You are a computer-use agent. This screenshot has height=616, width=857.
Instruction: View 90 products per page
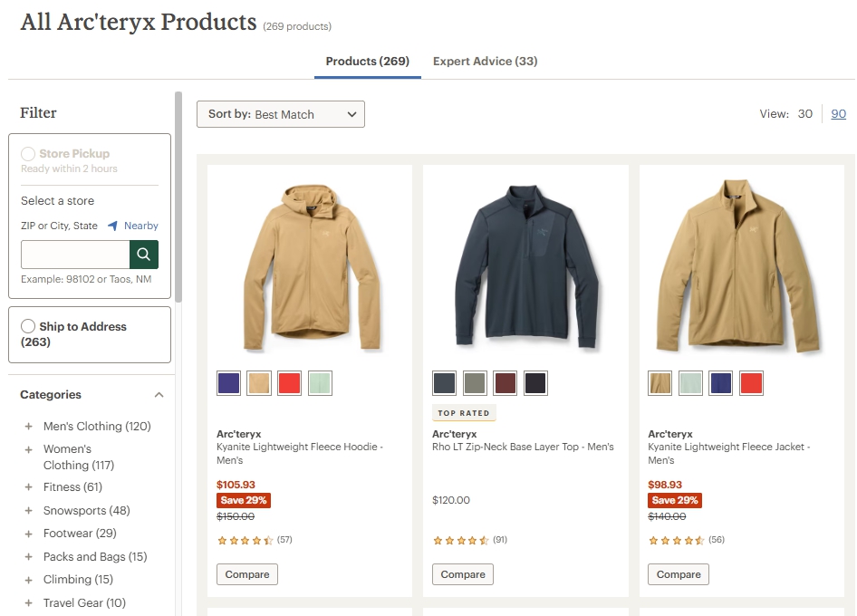click(838, 114)
